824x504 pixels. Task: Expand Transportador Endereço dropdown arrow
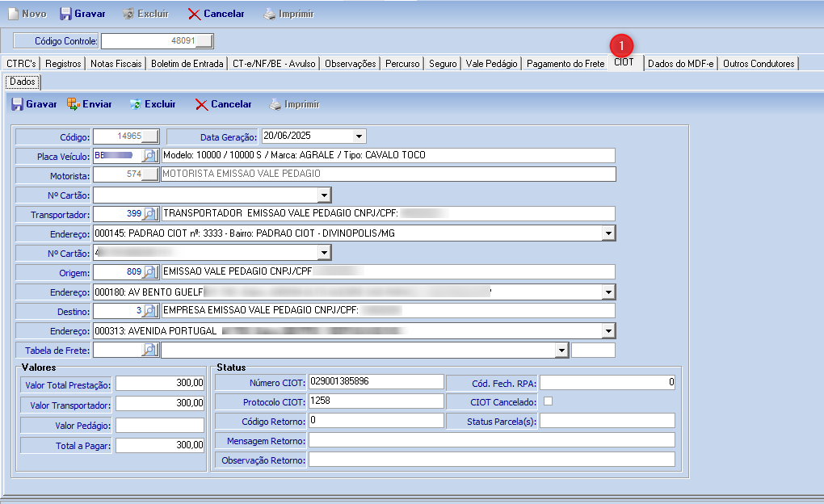click(608, 233)
